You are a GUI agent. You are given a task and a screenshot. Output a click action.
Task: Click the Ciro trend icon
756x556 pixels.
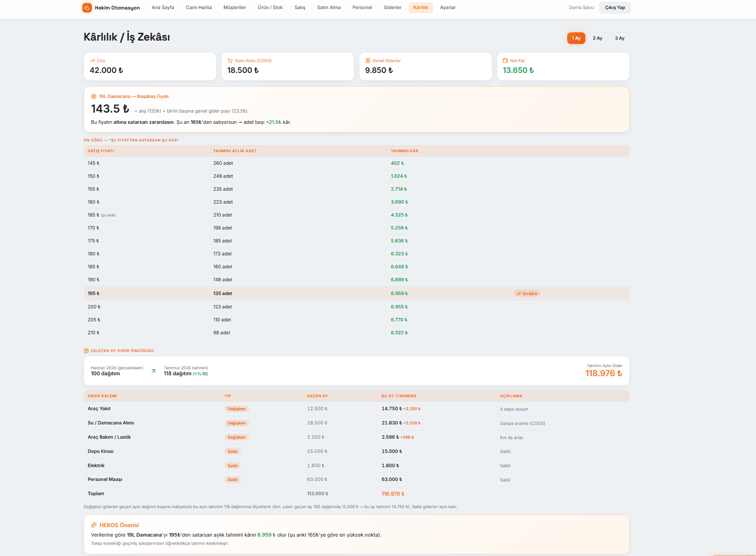click(92, 61)
